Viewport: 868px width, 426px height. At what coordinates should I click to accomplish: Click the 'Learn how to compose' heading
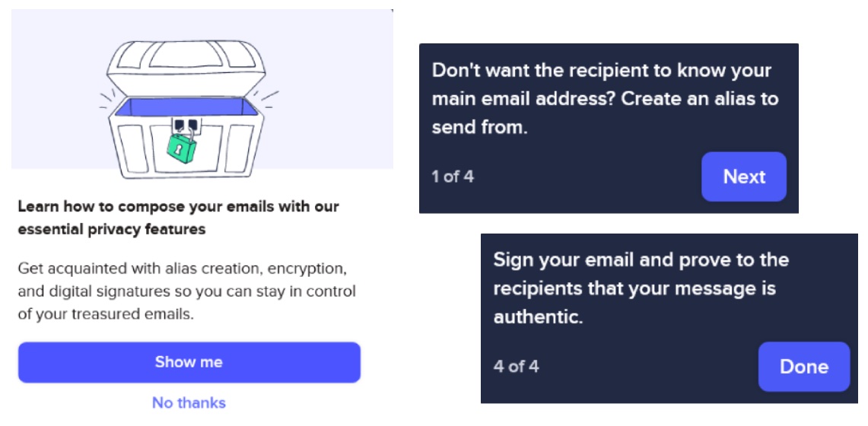click(x=178, y=218)
